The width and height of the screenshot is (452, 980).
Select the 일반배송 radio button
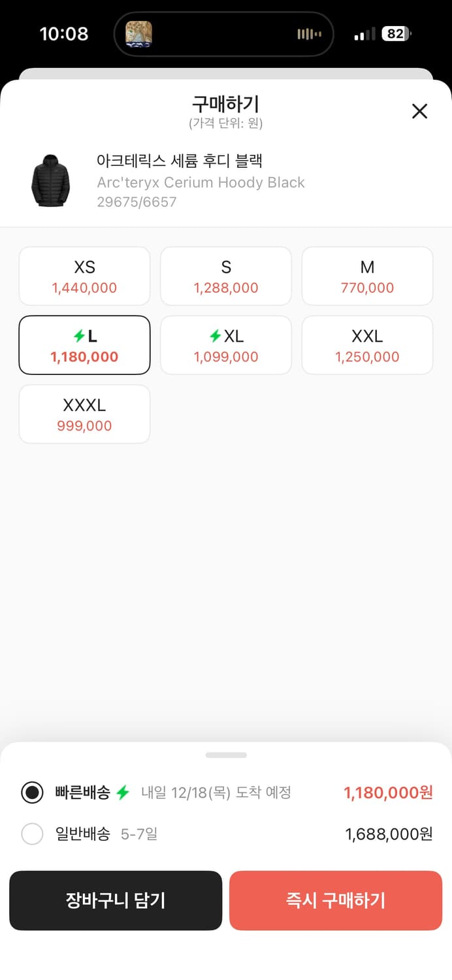(32, 834)
